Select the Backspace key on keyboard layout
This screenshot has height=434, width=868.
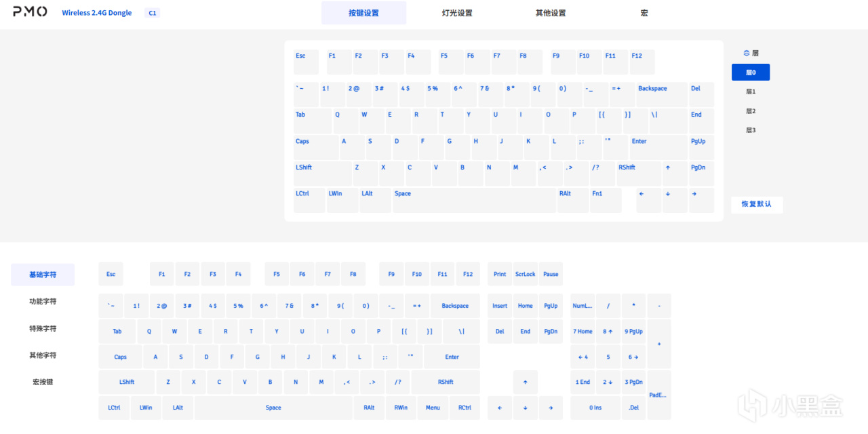661,94
